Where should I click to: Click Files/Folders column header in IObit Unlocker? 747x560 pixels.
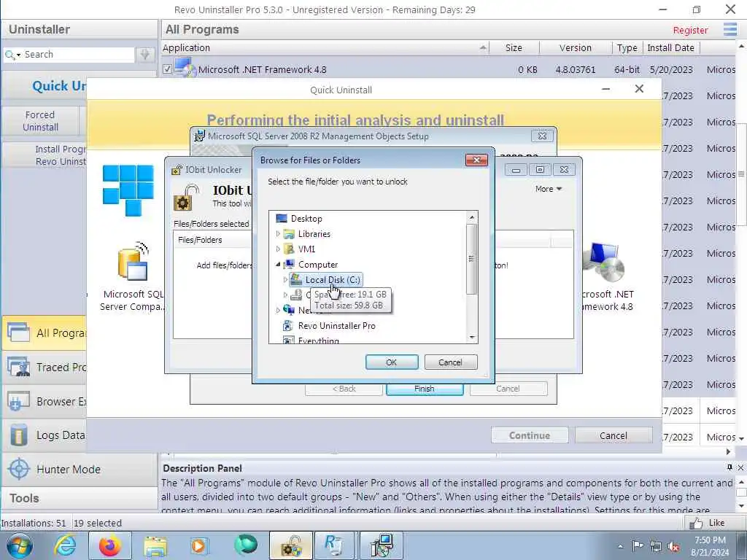coord(214,240)
